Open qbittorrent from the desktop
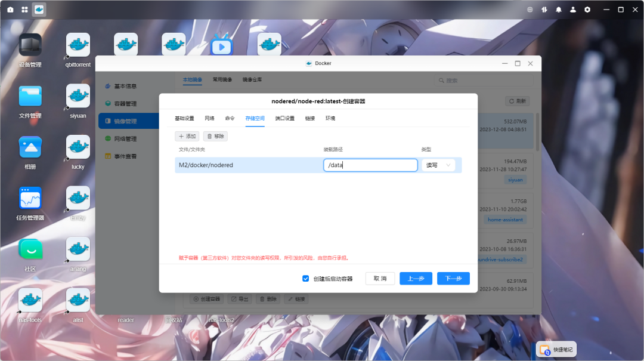Viewport: 644px width, 361px height. point(77,44)
